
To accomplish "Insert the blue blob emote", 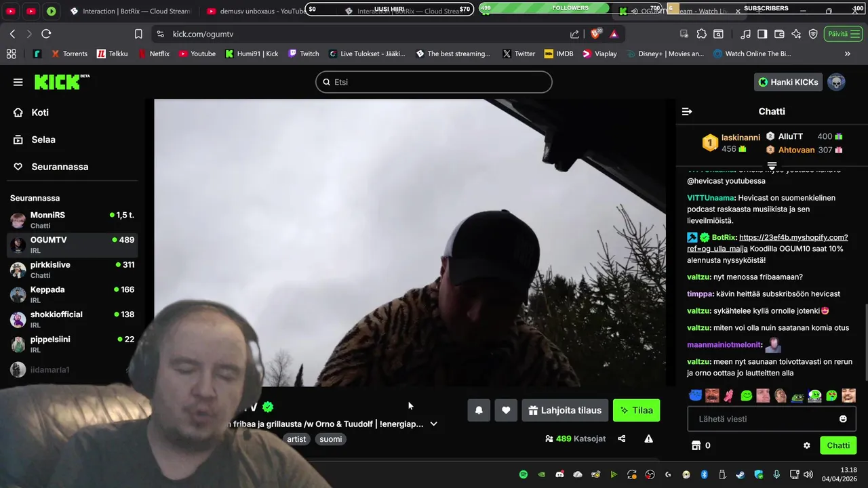I will click(x=695, y=395).
